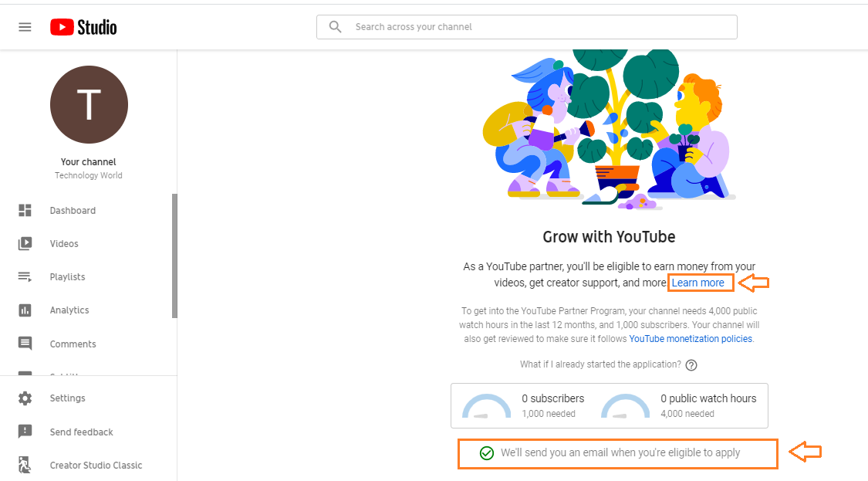
Task: Open the hamburger menu icon
Action: pos(25,27)
